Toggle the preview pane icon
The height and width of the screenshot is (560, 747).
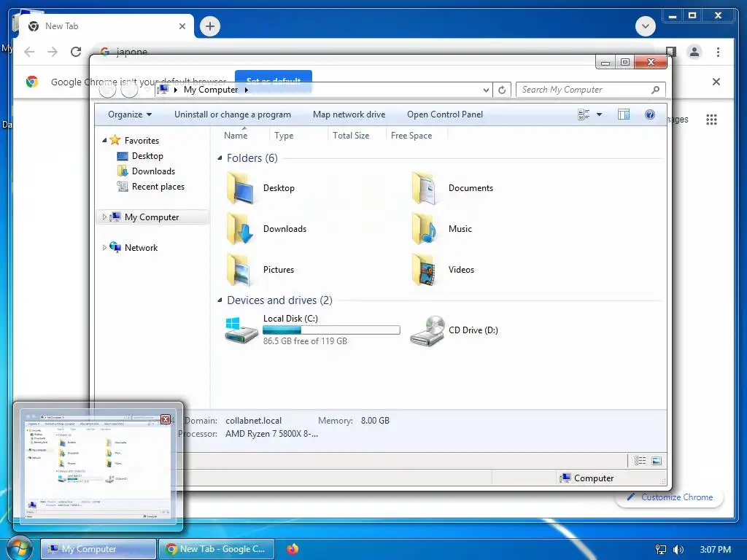pyautogui.click(x=624, y=114)
